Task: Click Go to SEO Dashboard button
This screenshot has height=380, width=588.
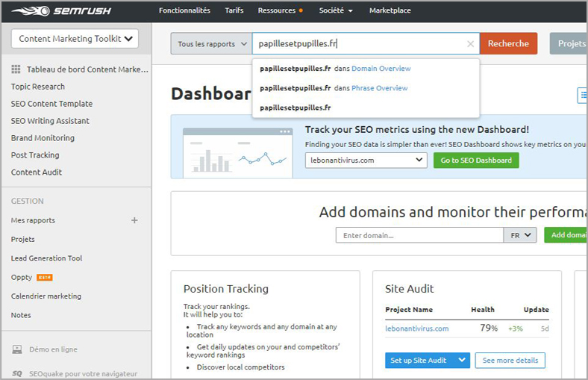Action: [x=476, y=161]
